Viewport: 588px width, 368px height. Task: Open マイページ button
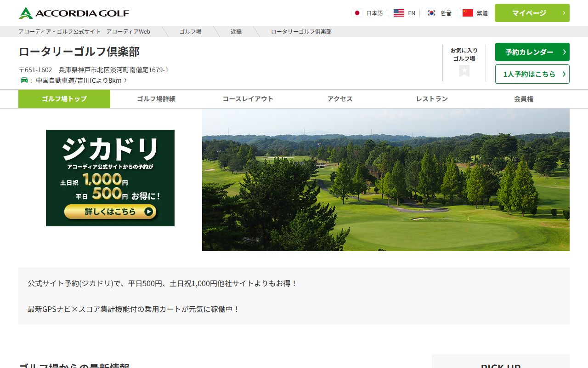point(532,13)
